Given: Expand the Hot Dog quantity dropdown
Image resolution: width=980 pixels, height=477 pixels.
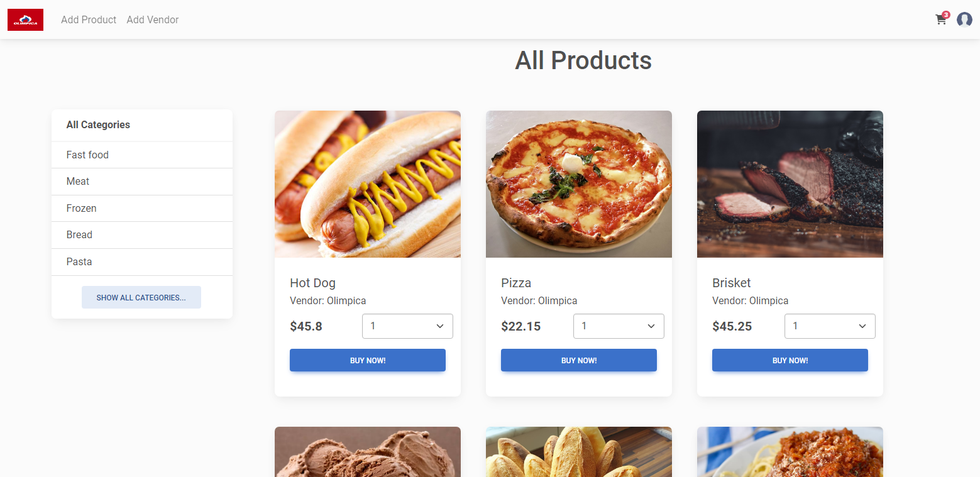Looking at the screenshot, I should tap(407, 326).
